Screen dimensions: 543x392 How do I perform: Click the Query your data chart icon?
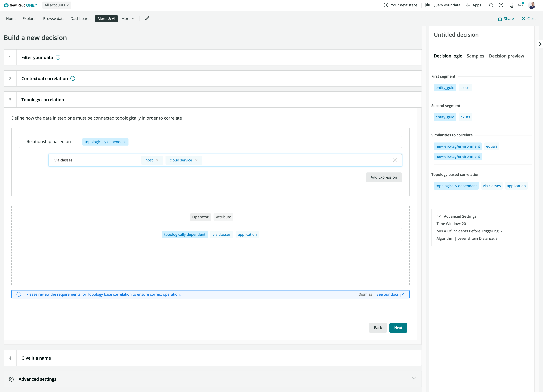pyautogui.click(x=427, y=5)
